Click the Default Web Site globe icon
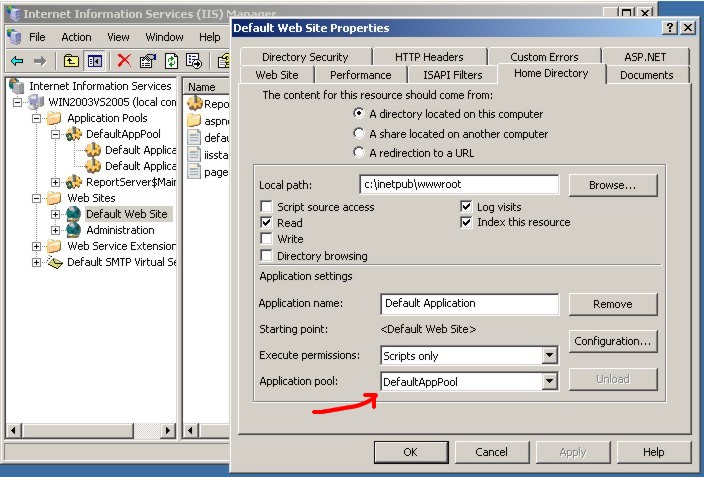The image size is (704, 477). pyautogui.click(x=73, y=214)
